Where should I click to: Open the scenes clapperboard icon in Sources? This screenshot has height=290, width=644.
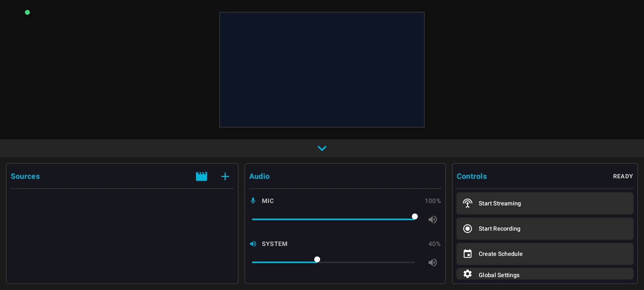(x=202, y=176)
